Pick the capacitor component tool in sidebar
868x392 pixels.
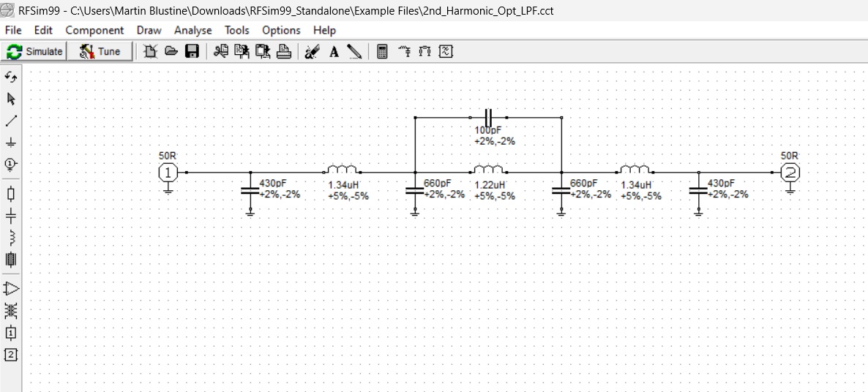click(10, 216)
